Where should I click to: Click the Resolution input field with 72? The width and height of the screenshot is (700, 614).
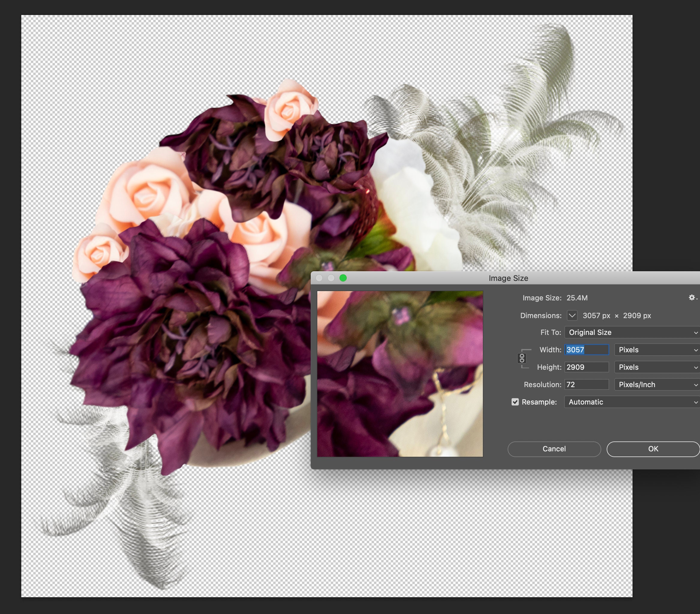(587, 384)
